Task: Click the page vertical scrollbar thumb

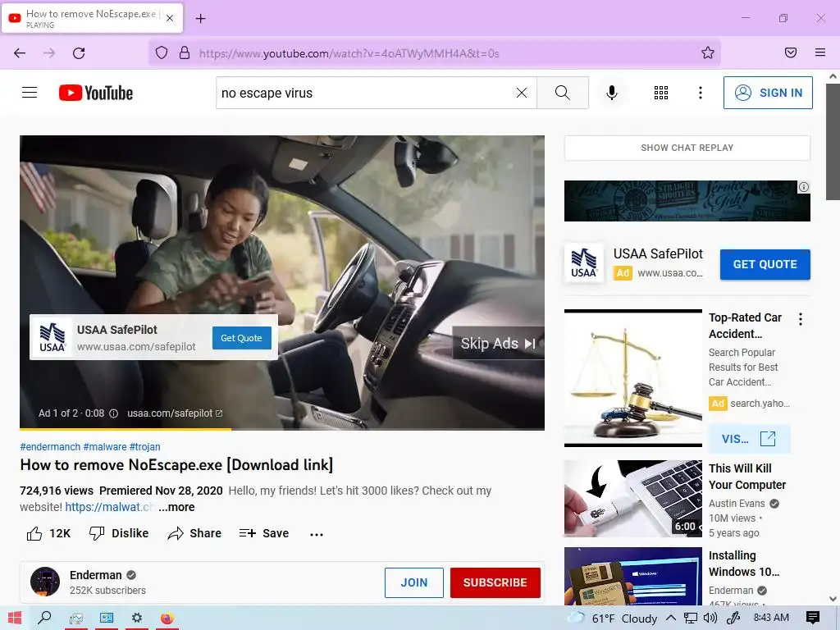Action: [833, 141]
